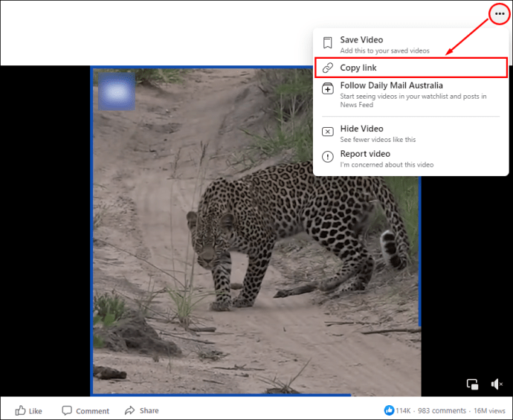Select Copy link menu entry
The height and width of the screenshot is (420, 513).
point(411,68)
